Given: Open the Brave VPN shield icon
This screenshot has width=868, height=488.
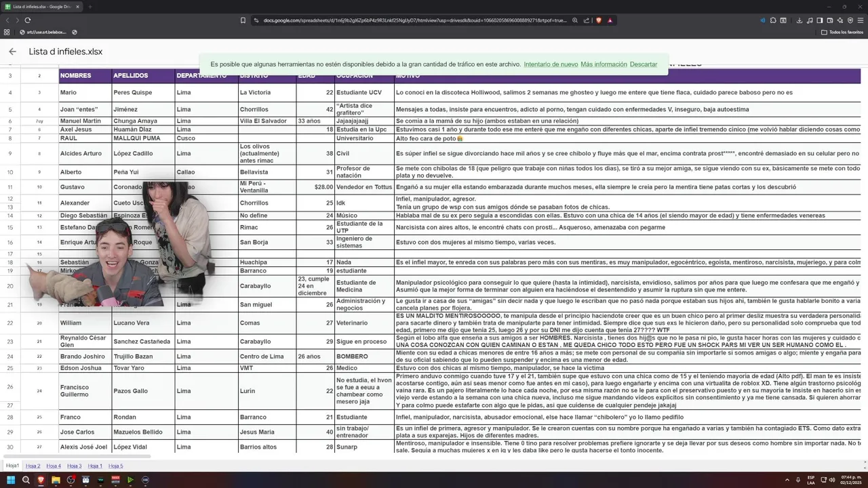Looking at the screenshot, I should click(850, 20).
